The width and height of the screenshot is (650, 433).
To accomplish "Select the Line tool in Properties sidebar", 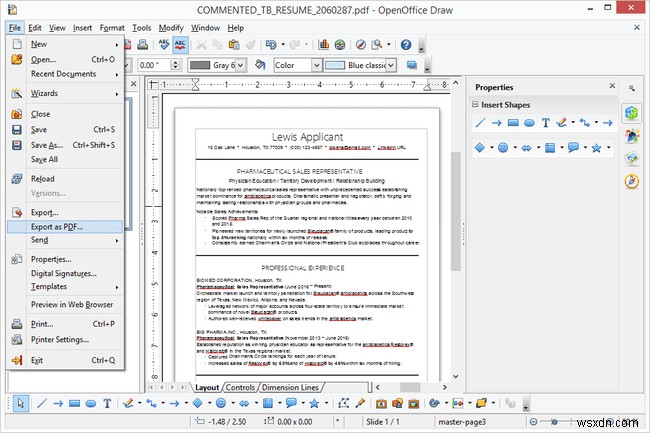I will (x=480, y=123).
